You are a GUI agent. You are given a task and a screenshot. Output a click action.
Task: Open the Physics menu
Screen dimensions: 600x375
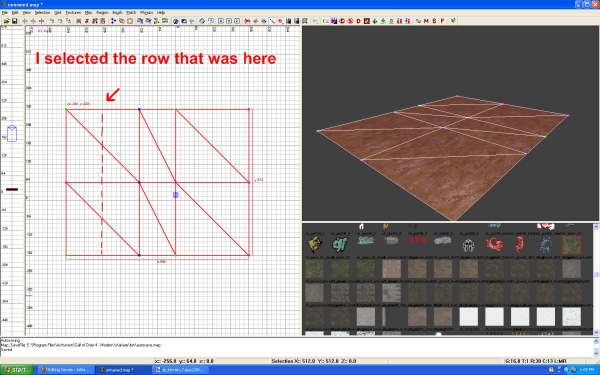[x=146, y=13]
